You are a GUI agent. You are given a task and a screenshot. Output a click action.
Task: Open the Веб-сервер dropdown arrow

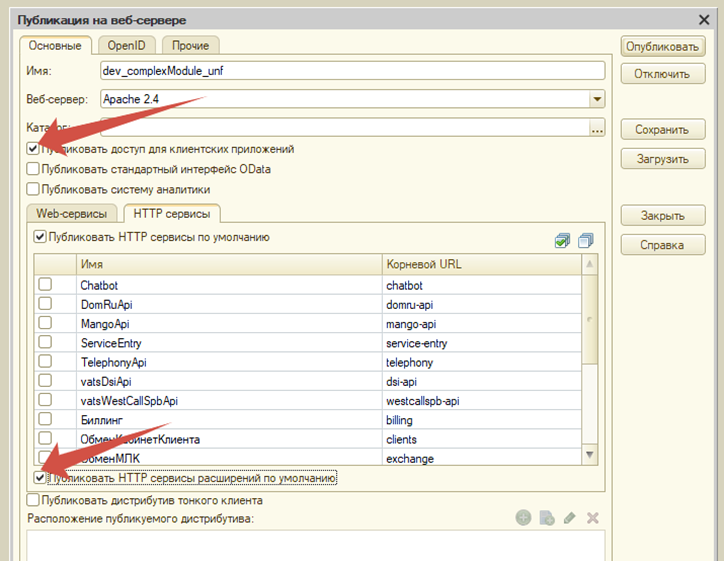click(597, 99)
